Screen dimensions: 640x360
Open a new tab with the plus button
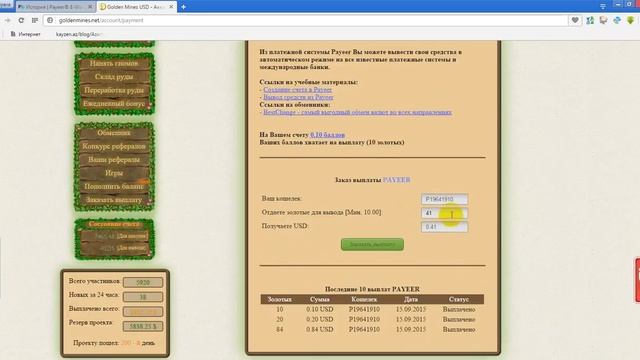pyautogui.click(x=183, y=7)
